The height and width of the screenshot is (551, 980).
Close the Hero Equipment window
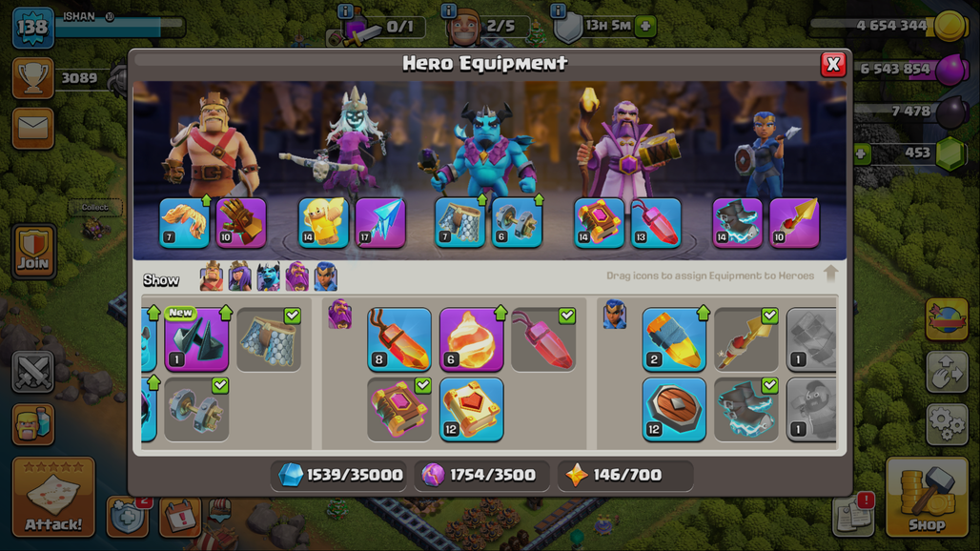[833, 64]
